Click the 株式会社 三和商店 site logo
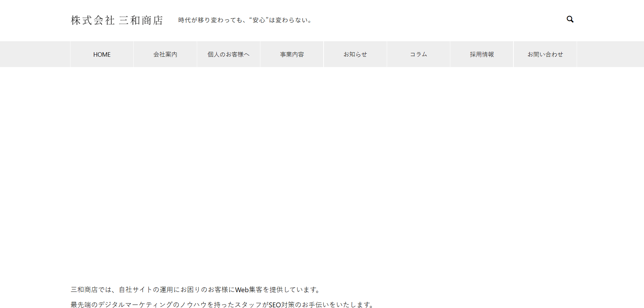Viewport: 644px width, 308px height. [x=117, y=20]
